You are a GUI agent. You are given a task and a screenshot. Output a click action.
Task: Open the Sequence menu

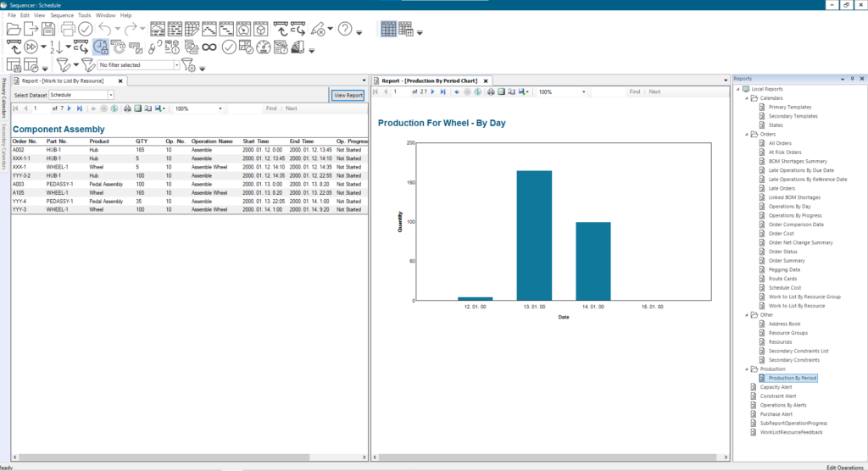tap(63, 15)
